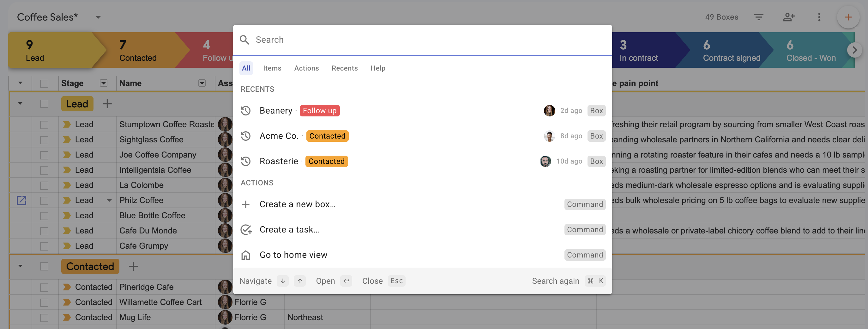Toggle the Lead group checkbox
Image resolution: width=868 pixels, height=329 pixels.
tap(44, 103)
